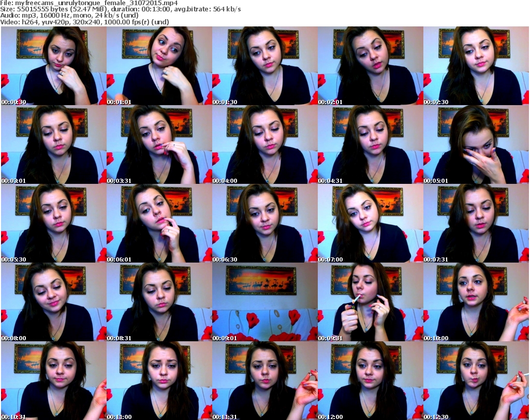The height and width of the screenshot is (420, 530).
Task: Select the thumbnail stamped 00:02:01
Action: click(x=370, y=66)
